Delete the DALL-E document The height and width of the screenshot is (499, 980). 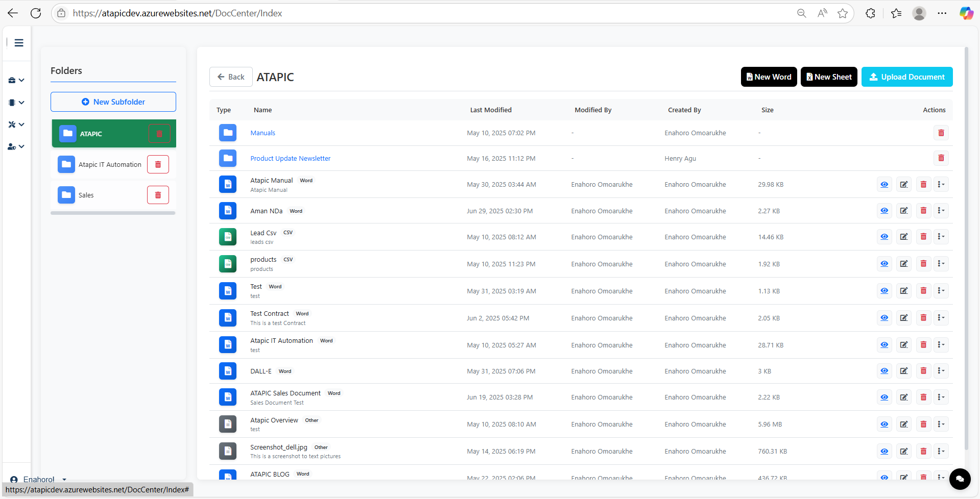[x=923, y=371]
